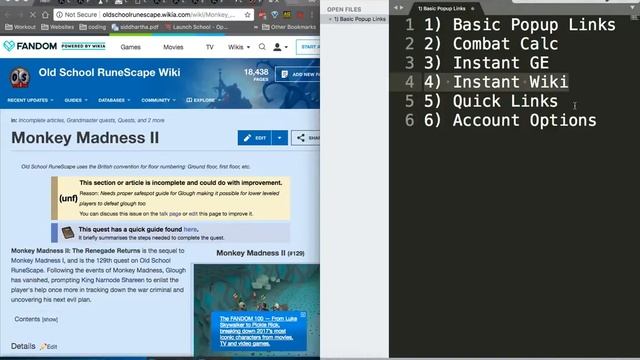Open The FANDOM 100 advertisement link
The width and height of the screenshot is (640, 360).
[258, 331]
